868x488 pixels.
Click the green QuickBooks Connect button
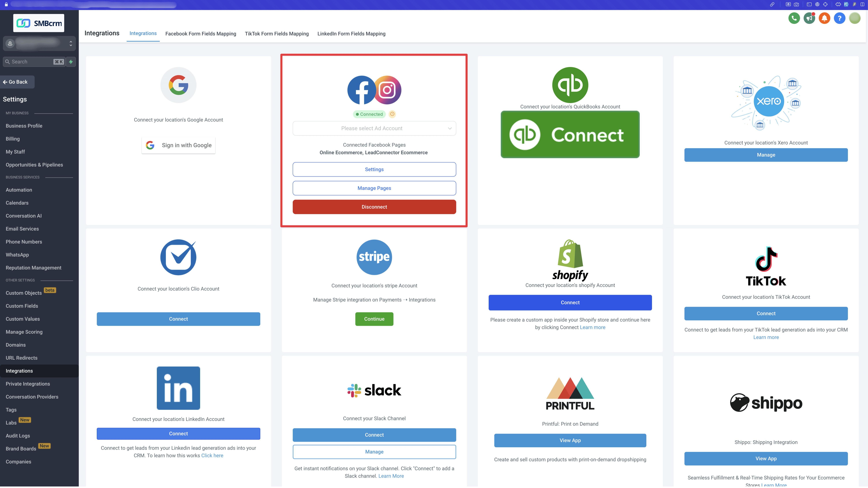point(570,134)
